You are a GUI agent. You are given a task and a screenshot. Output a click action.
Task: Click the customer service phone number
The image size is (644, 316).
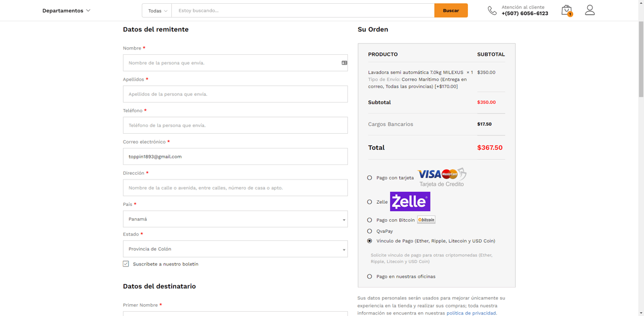(524, 13)
